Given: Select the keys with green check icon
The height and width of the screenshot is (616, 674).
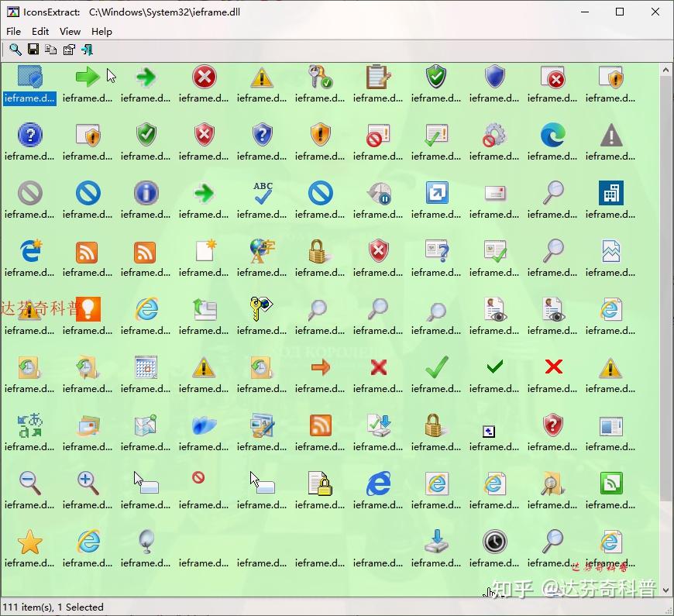Looking at the screenshot, I should pyautogui.click(x=320, y=77).
